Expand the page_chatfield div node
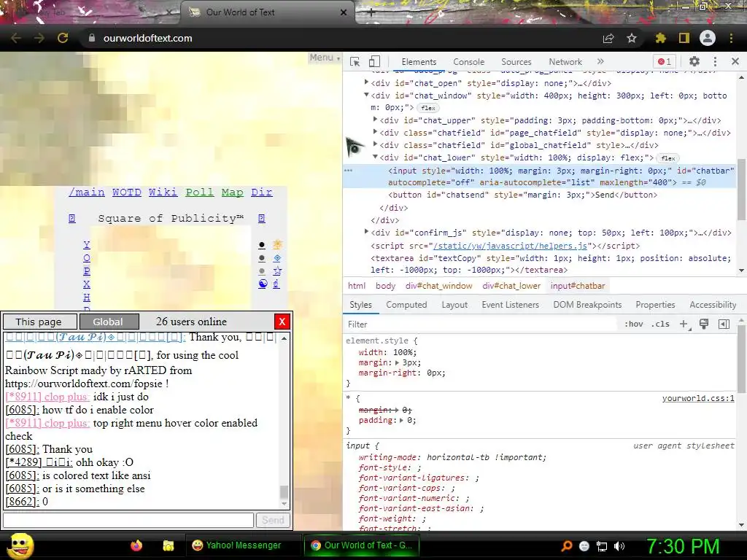Image resolution: width=747 pixels, height=560 pixels. (375, 132)
